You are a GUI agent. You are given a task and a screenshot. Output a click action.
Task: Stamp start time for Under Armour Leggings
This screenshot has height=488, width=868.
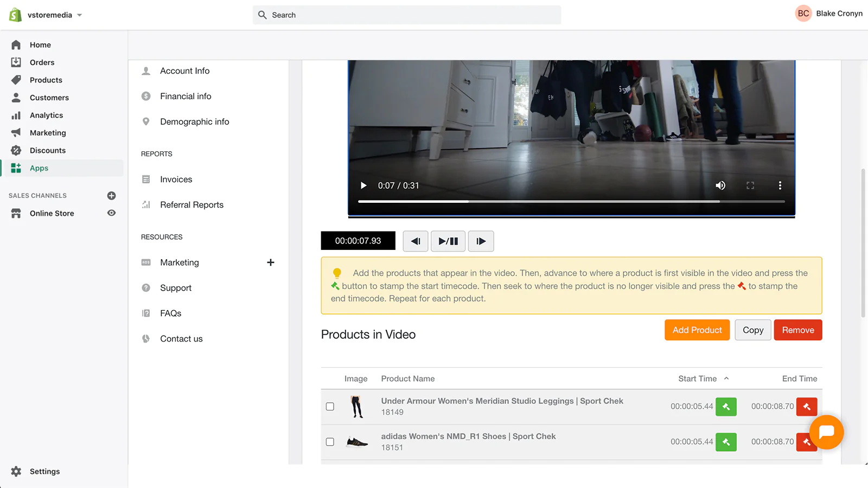click(x=726, y=407)
